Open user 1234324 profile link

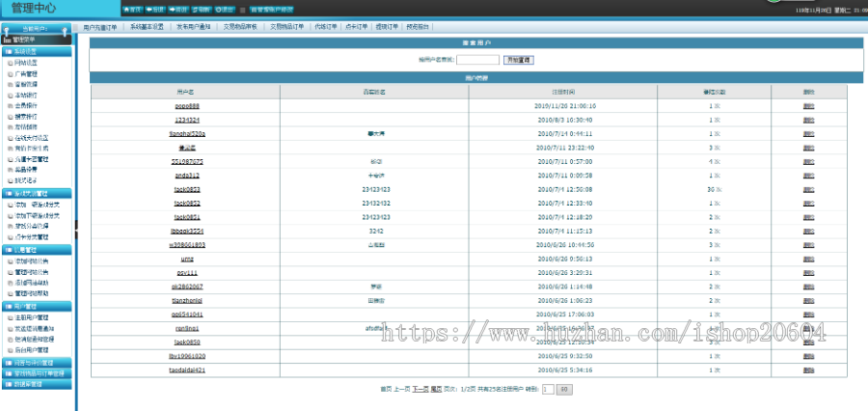click(187, 120)
